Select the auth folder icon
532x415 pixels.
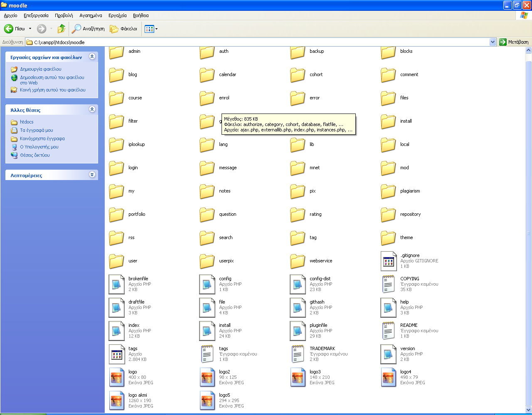[x=207, y=52]
